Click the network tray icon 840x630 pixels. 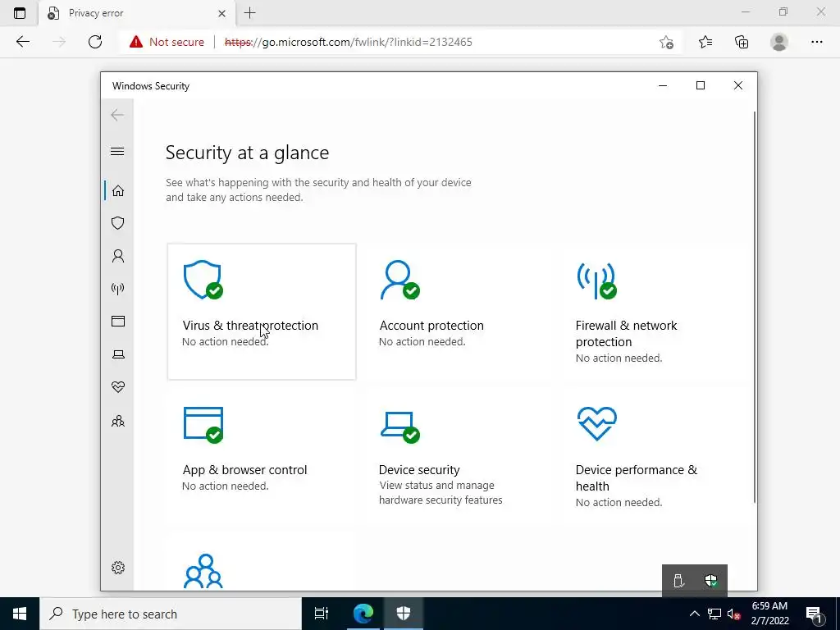(714, 614)
